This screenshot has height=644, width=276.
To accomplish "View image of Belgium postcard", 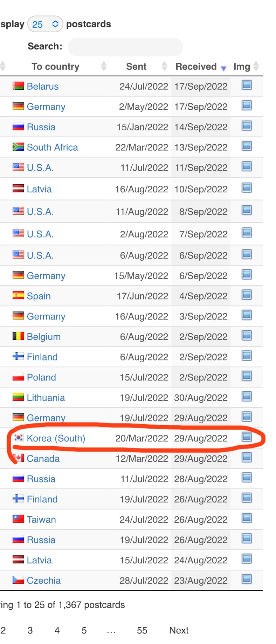I will pos(247,336).
